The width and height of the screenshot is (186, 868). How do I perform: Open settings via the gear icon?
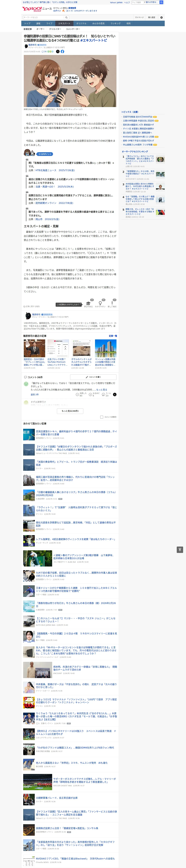(x=161, y=18)
